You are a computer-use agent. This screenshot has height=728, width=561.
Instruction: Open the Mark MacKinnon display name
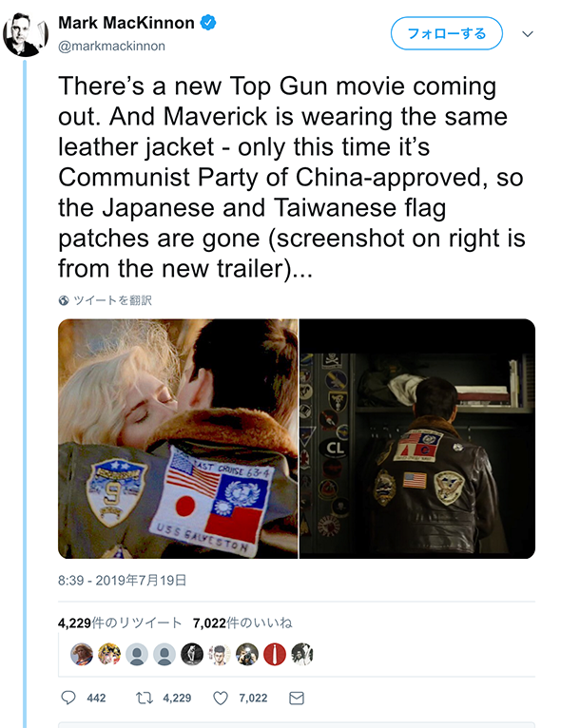tap(126, 22)
